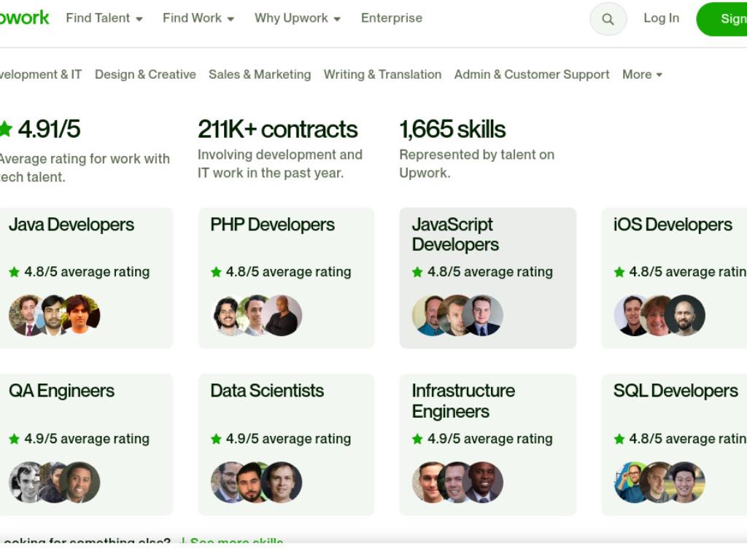Open the JavaScript Developers heading
Viewport: 747px width, 560px height.
coord(455,234)
